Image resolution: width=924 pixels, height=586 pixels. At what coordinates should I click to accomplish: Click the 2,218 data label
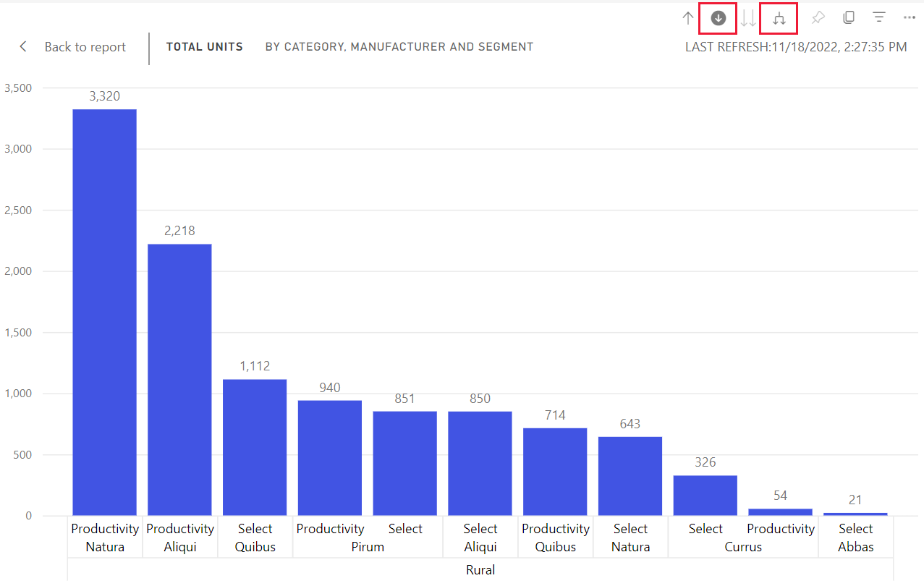tap(179, 231)
